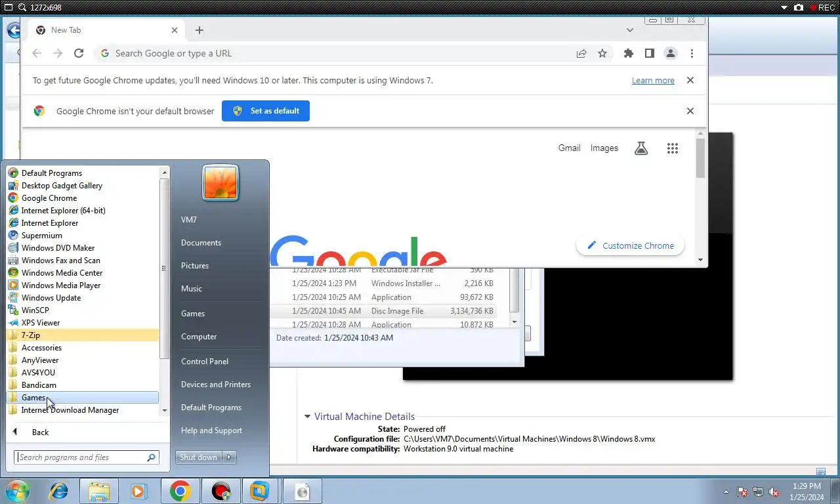Image resolution: width=840 pixels, height=504 pixels.
Task: Open Pictures from the Start menu
Action: pyautogui.click(x=195, y=266)
